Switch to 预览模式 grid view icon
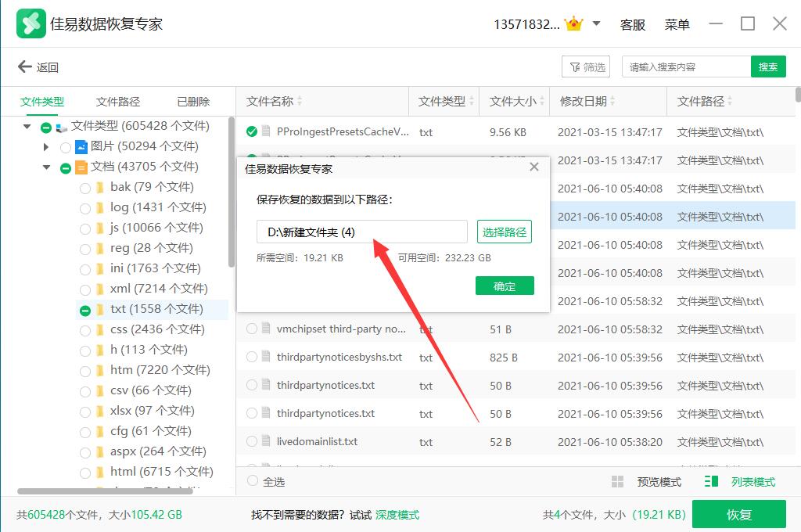 [618, 481]
